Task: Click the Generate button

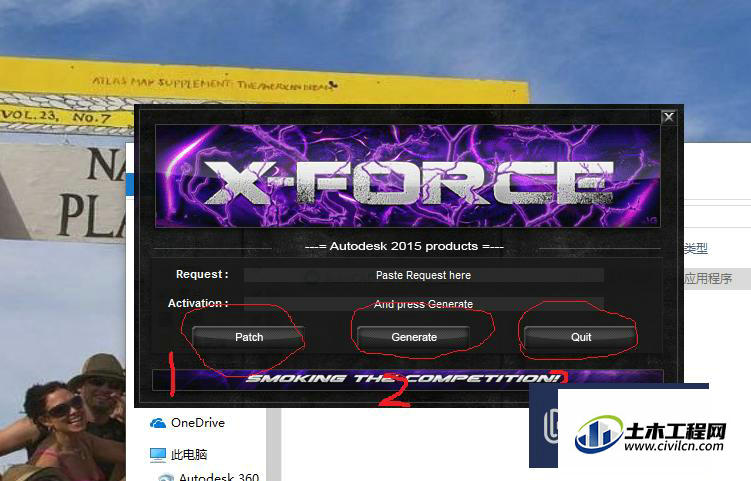Action: pyautogui.click(x=414, y=337)
